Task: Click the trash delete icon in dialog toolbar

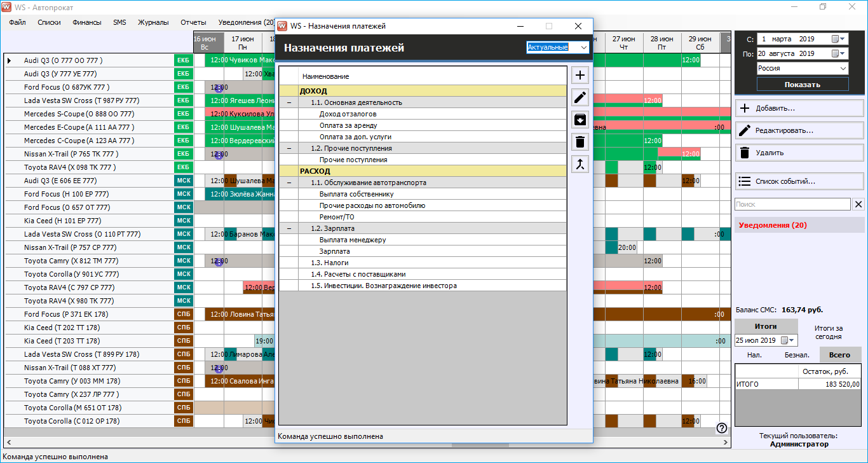Action: click(x=580, y=142)
